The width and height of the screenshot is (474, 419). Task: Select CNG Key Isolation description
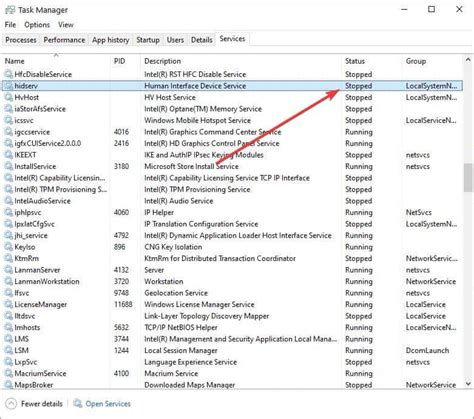173,247
